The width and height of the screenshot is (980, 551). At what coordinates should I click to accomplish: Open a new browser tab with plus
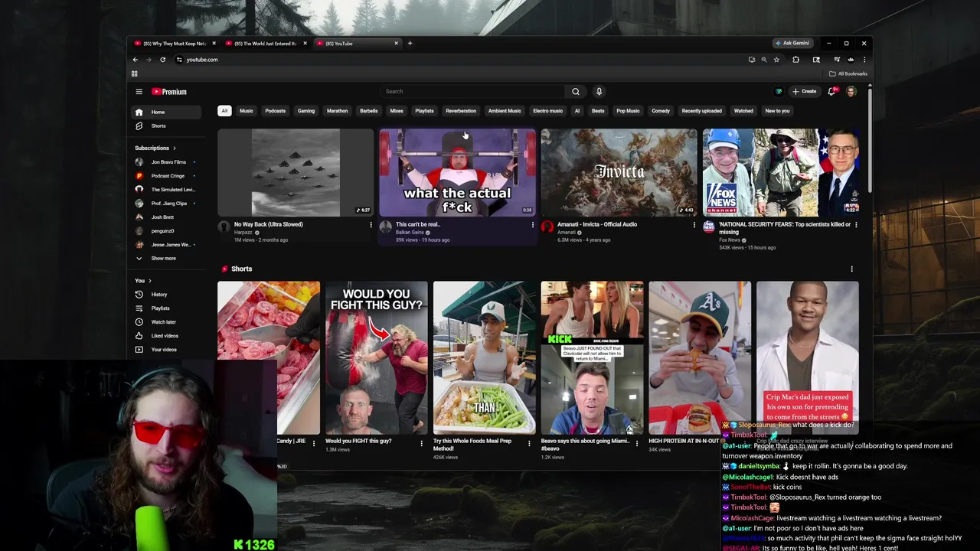click(410, 44)
